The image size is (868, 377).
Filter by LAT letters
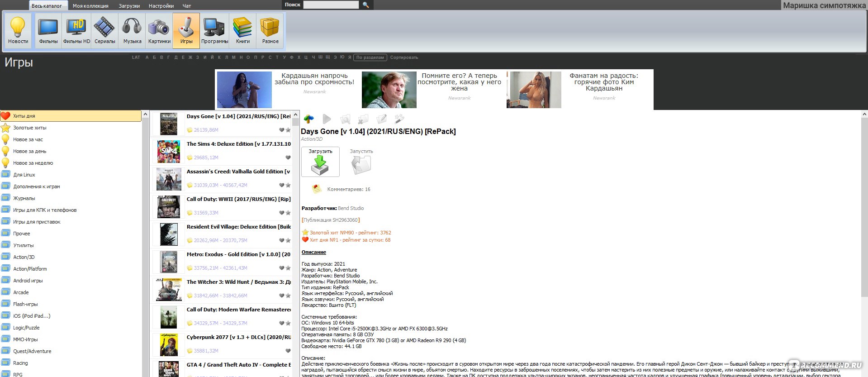coord(136,57)
